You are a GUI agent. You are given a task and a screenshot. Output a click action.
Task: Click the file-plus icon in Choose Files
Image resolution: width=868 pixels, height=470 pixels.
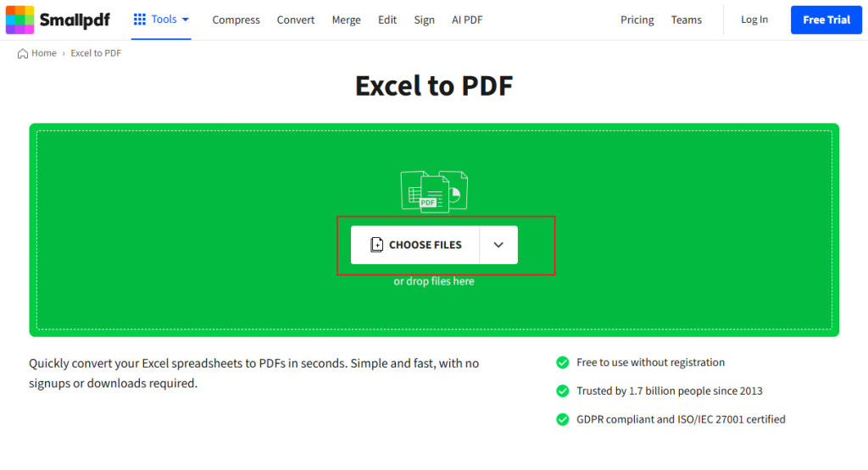click(x=376, y=245)
